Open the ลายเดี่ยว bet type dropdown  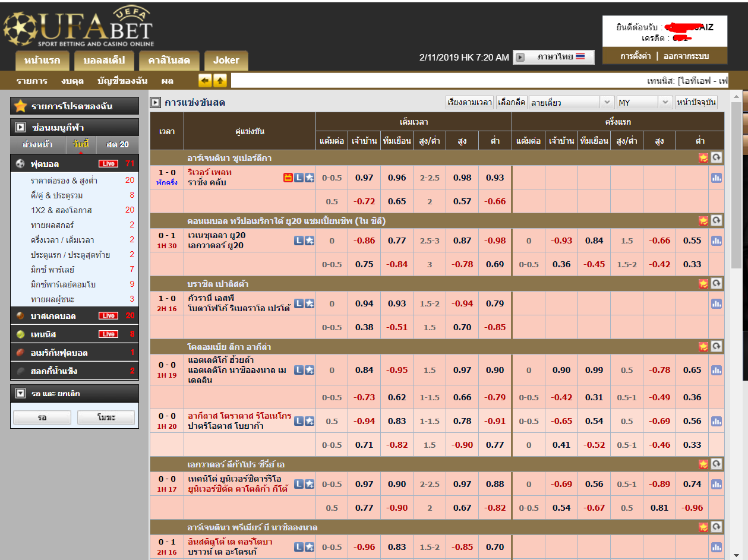point(571,103)
